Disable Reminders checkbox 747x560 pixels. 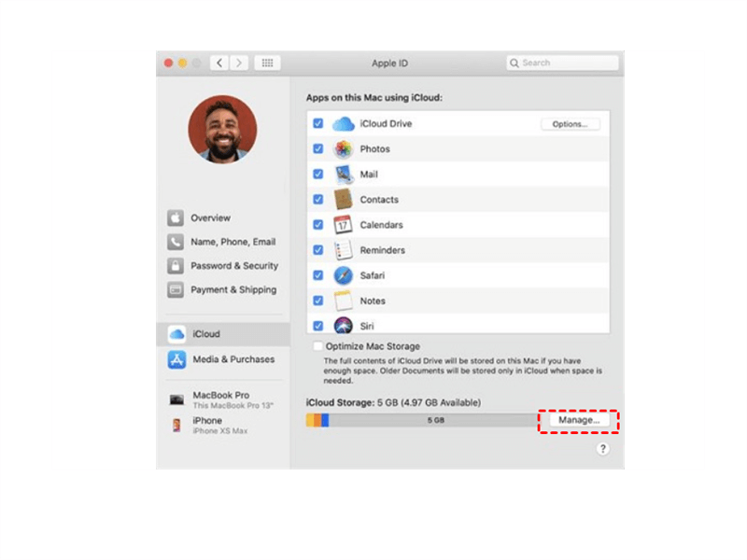tap(318, 250)
